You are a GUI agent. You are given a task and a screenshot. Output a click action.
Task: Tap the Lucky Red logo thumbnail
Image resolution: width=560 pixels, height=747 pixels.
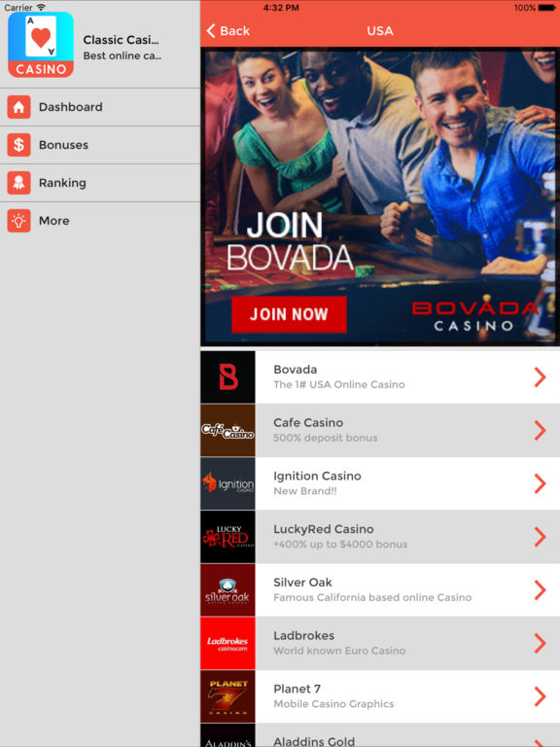click(227, 537)
